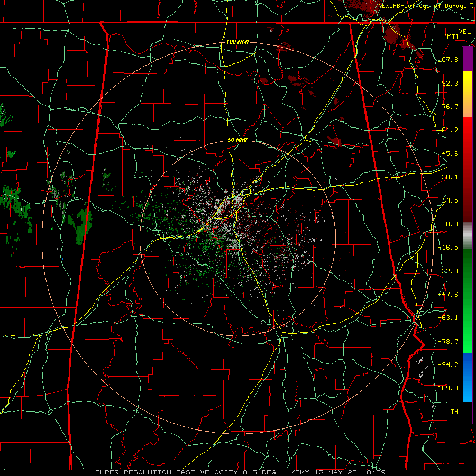Select the -63.1 value on velocity scale
This screenshot has height=476, width=476.
click(x=448, y=318)
